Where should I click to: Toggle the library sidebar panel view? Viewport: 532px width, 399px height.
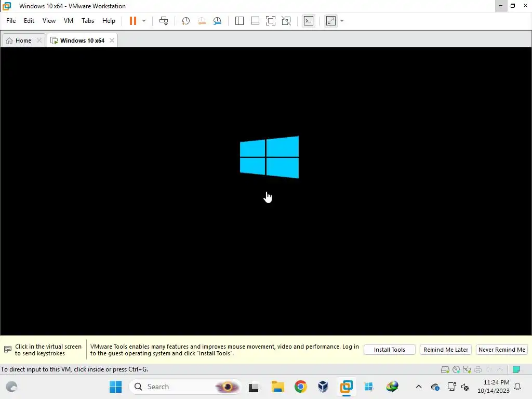click(239, 21)
